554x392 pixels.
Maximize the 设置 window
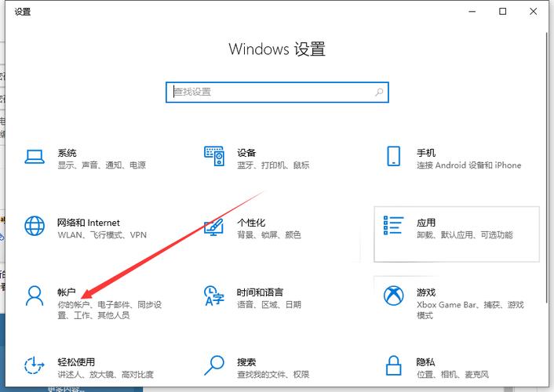502,12
